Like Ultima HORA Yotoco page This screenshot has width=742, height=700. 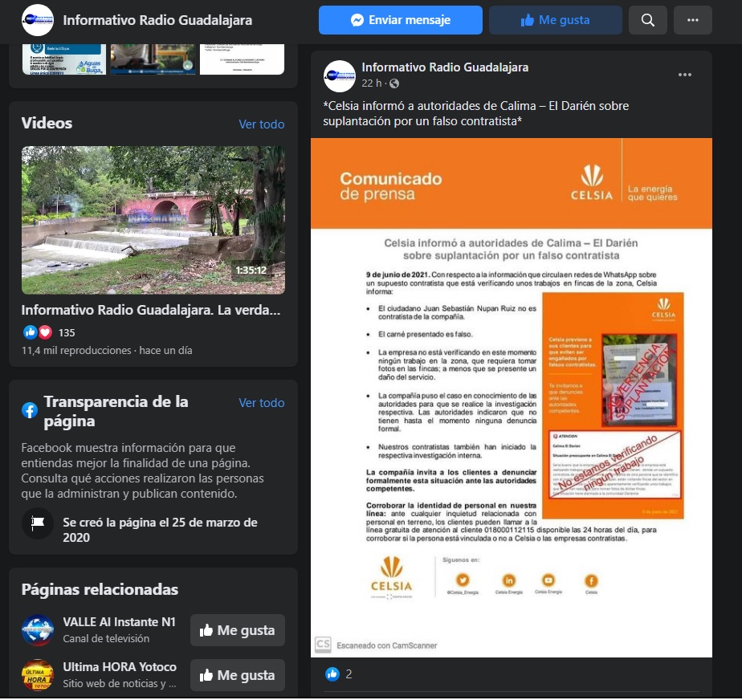tap(238, 675)
